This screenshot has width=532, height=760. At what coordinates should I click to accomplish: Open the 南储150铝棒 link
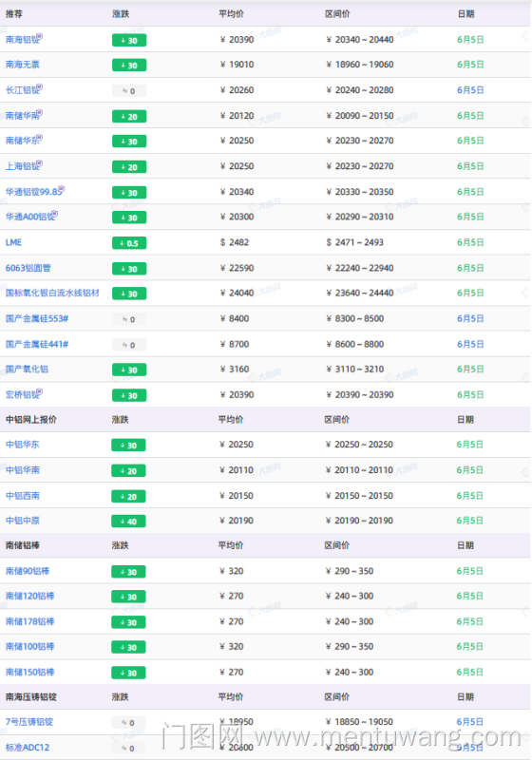[29, 673]
